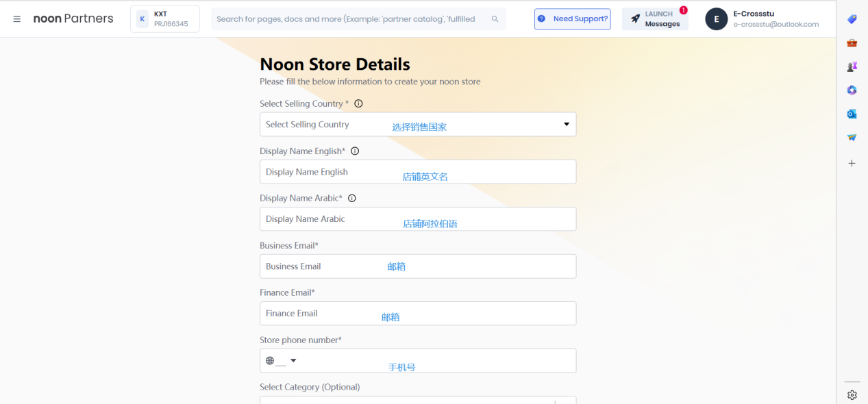Open the red toolbox icon in sidebar
The image size is (868, 404).
[852, 42]
